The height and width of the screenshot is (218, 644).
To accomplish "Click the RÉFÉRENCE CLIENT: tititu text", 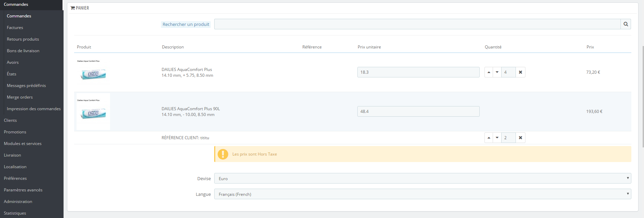I will [185, 138].
